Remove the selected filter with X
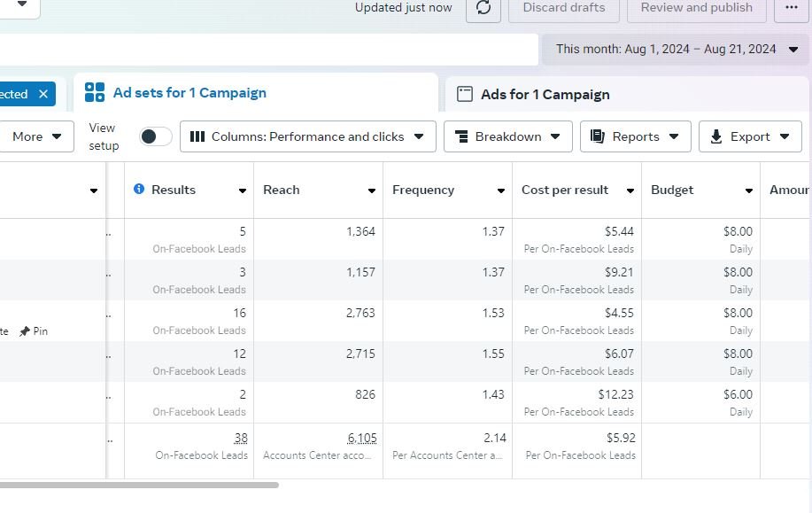Image resolution: width=812 pixels, height=513 pixels. pyautogui.click(x=43, y=94)
